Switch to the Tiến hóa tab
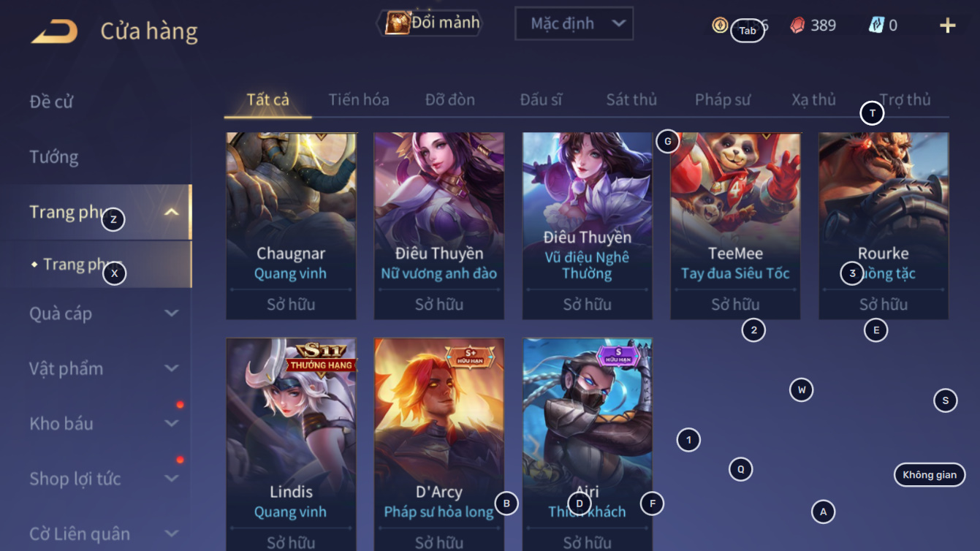The image size is (980, 551). [358, 99]
